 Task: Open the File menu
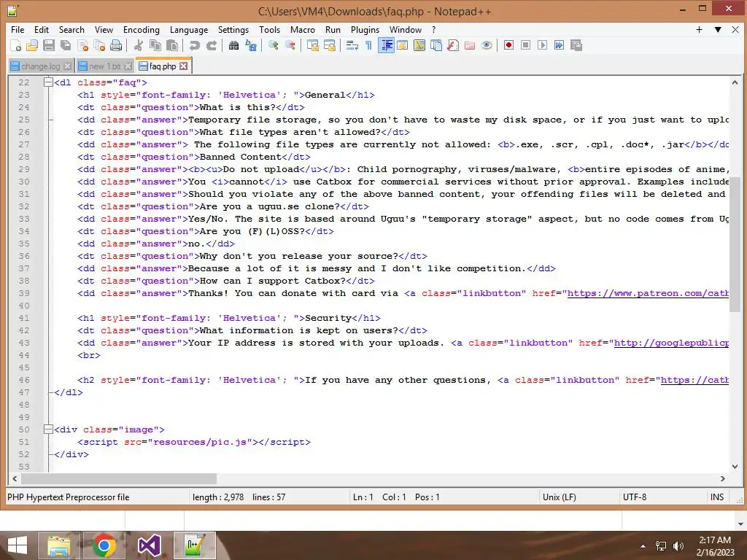point(18,29)
